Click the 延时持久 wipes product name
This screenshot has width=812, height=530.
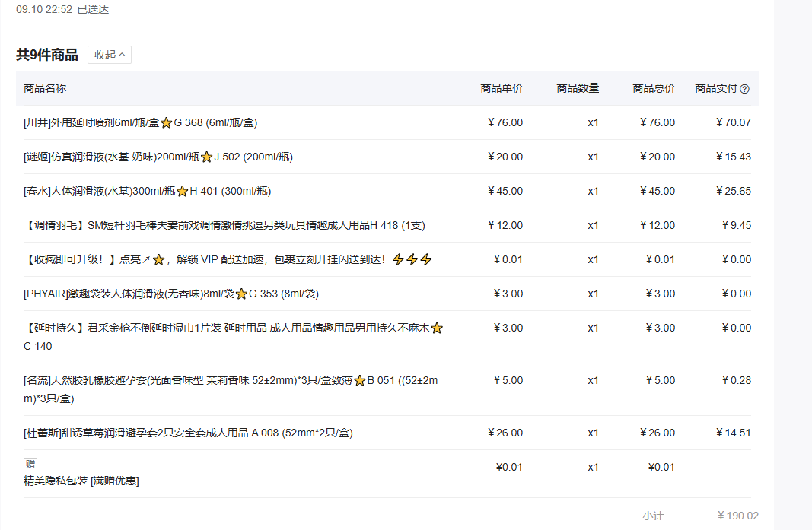pyautogui.click(x=227, y=328)
